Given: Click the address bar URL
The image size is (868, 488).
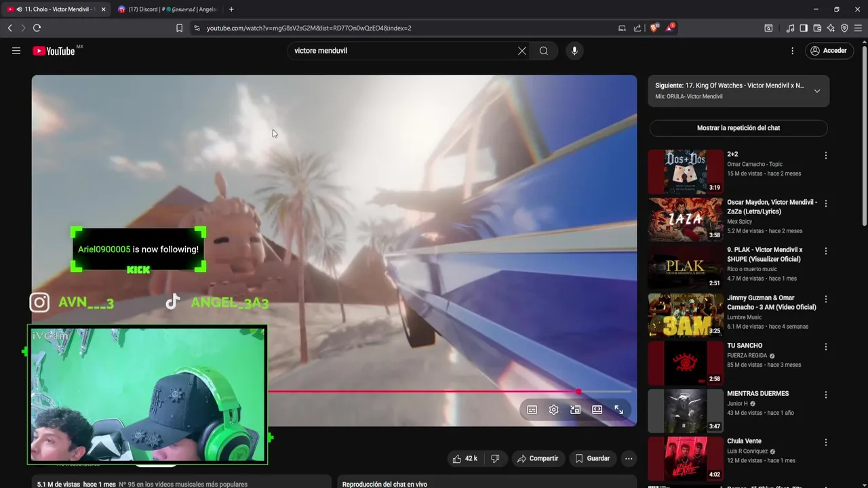Looking at the screenshot, I should tap(309, 28).
